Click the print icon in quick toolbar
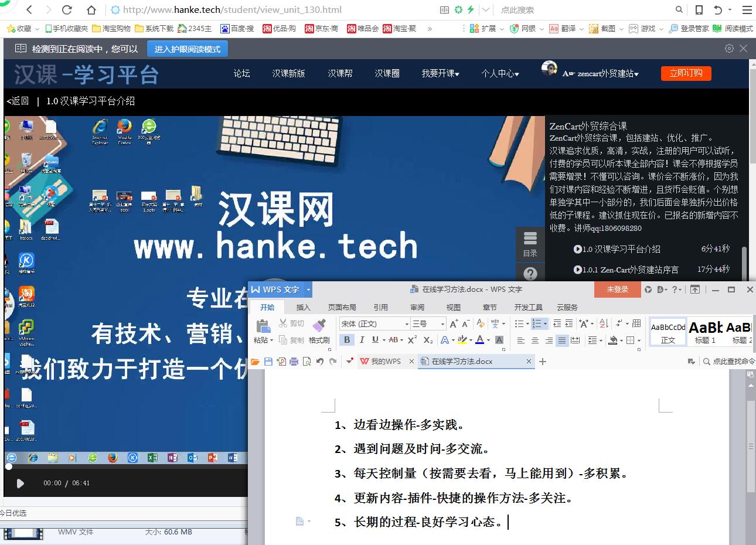The image size is (756, 545). coord(294,362)
